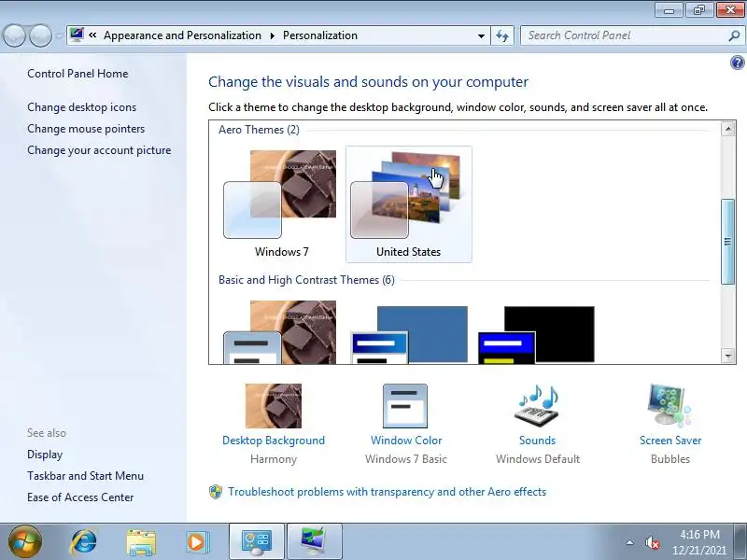This screenshot has width=747, height=560.
Task: Open Taskbar and Start Menu link
Action: coord(85,476)
